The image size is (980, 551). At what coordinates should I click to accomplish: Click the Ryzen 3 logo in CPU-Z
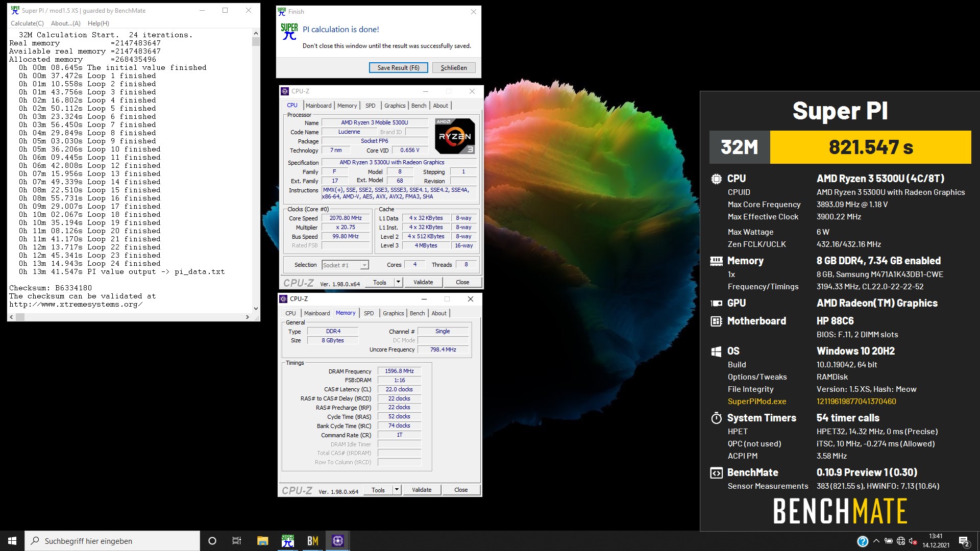pos(455,136)
